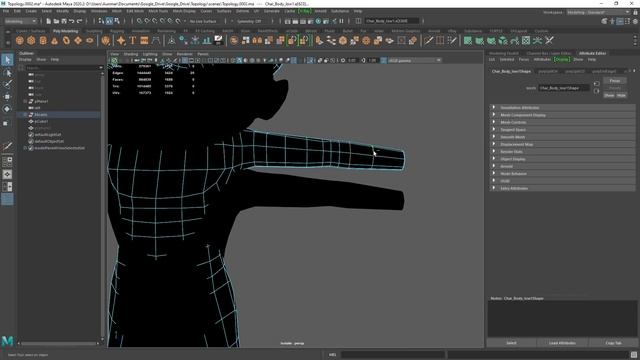Select pPlane1 in the Outliner
The image size is (640, 360).
point(41,101)
